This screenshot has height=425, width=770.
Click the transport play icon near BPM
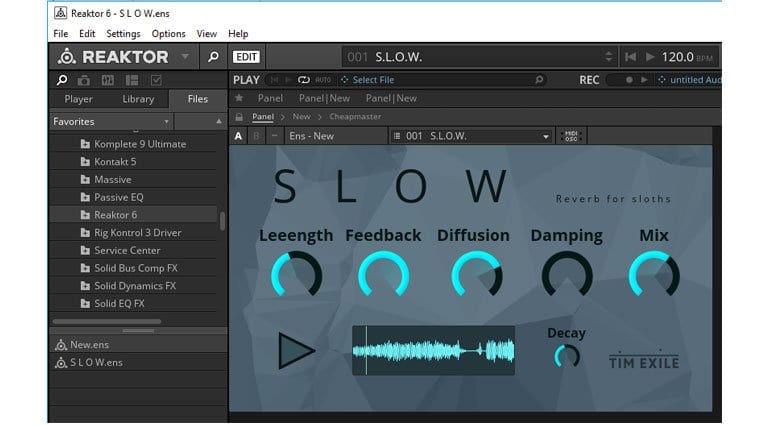(650, 57)
